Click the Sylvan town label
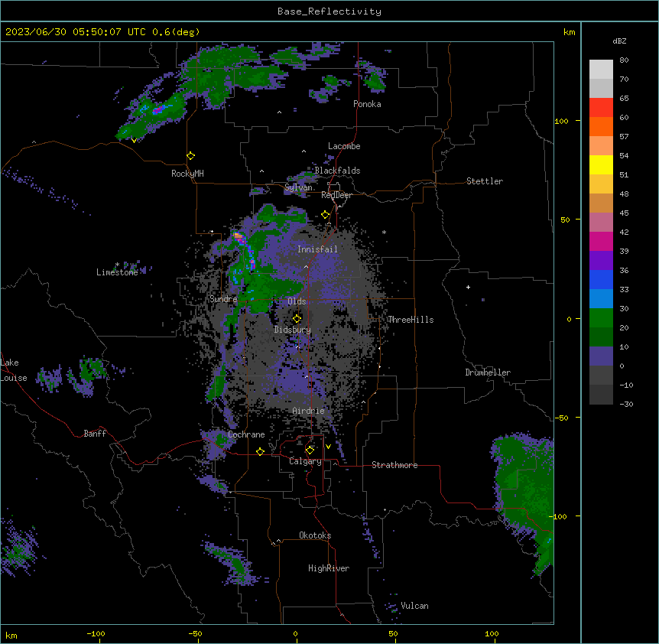Screen dimensions: 659x644 pyautogui.click(x=298, y=187)
